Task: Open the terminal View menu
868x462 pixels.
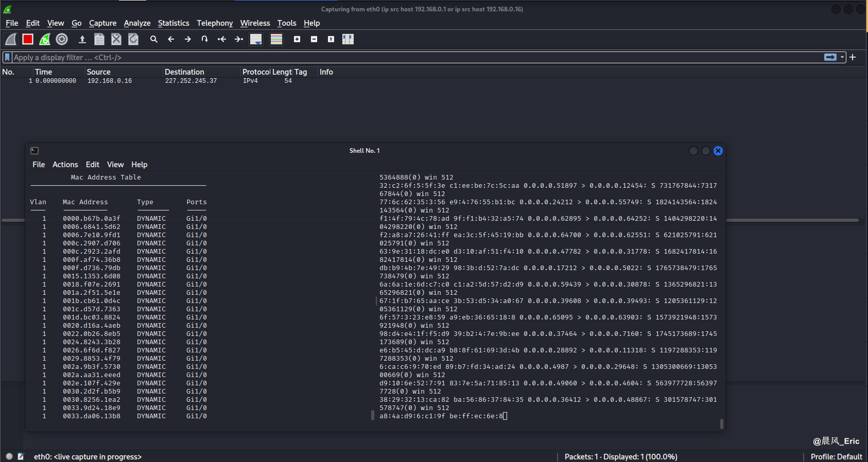Action: [115, 165]
